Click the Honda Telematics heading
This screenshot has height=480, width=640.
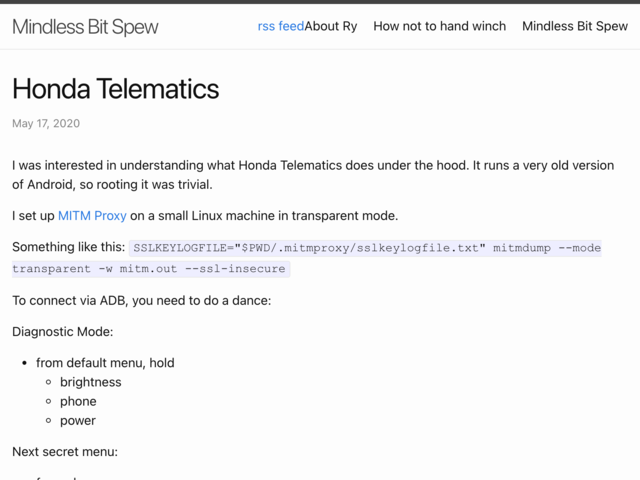pos(116,89)
